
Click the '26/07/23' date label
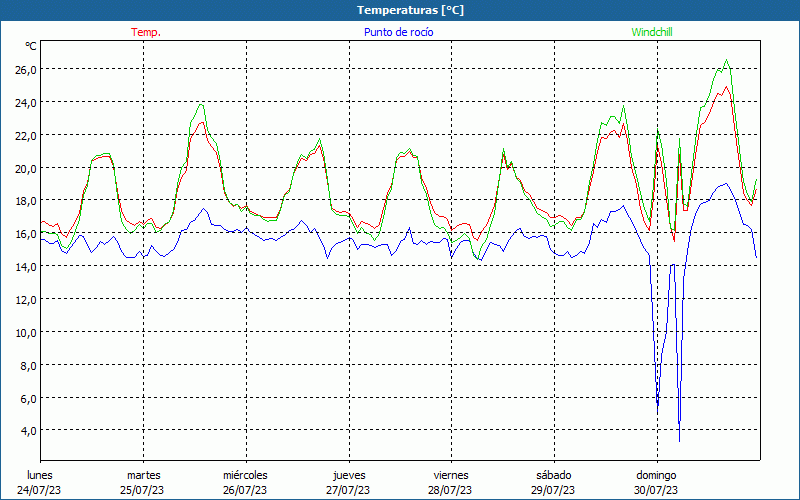[245, 490]
